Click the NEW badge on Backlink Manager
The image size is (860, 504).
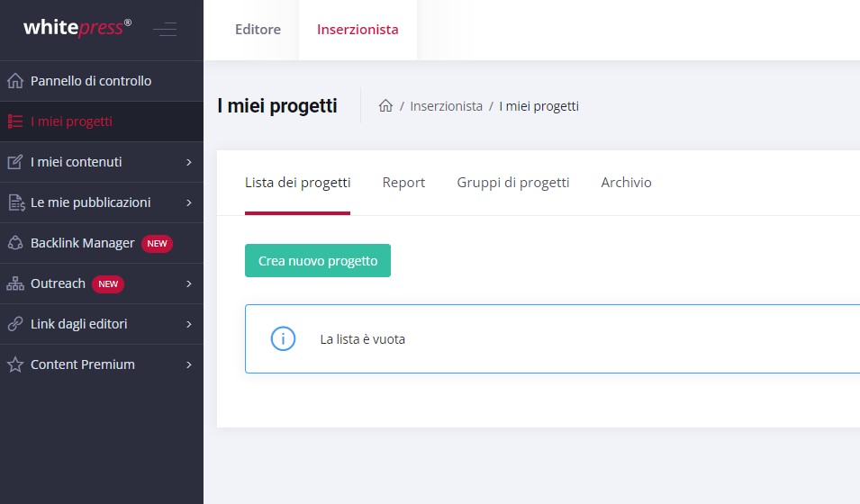[157, 244]
